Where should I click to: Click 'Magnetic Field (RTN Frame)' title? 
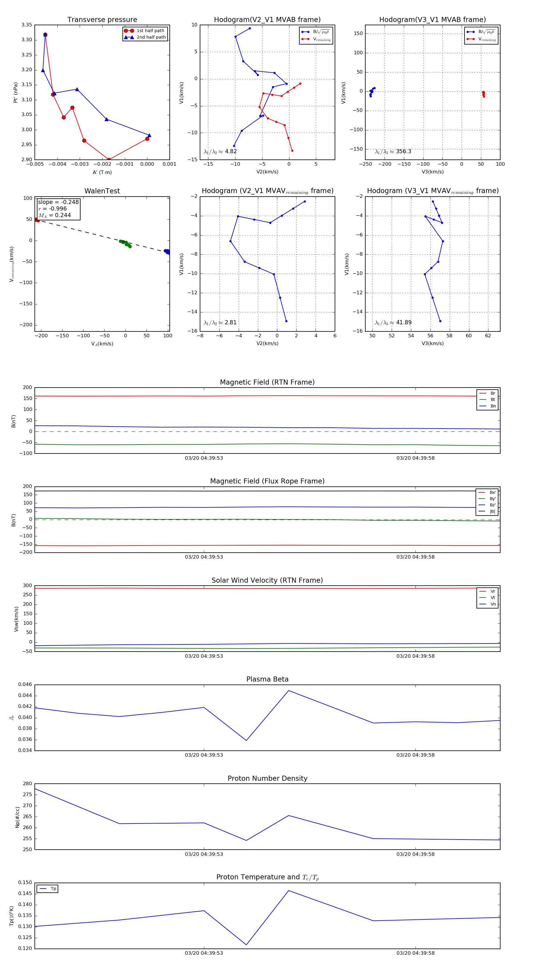(267, 382)
